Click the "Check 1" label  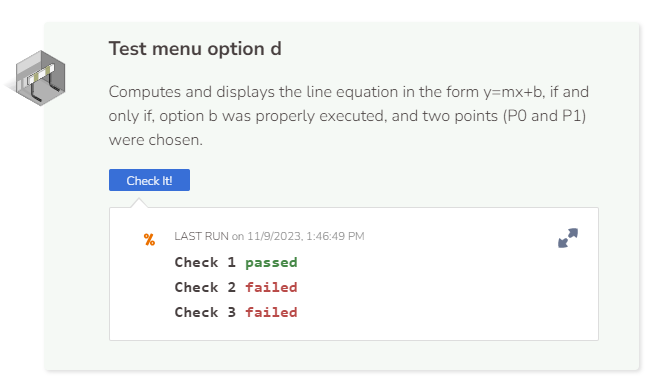[205, 262]
